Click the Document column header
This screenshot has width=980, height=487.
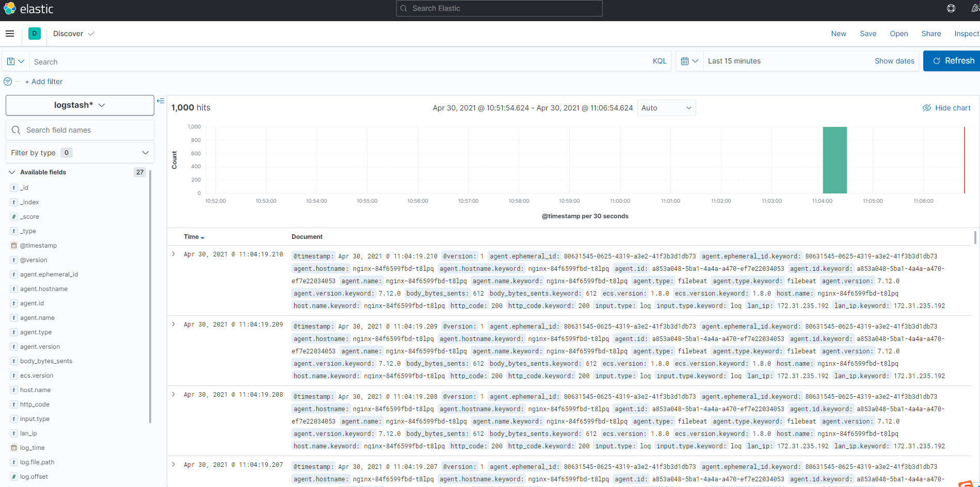(x=307, y=237)
